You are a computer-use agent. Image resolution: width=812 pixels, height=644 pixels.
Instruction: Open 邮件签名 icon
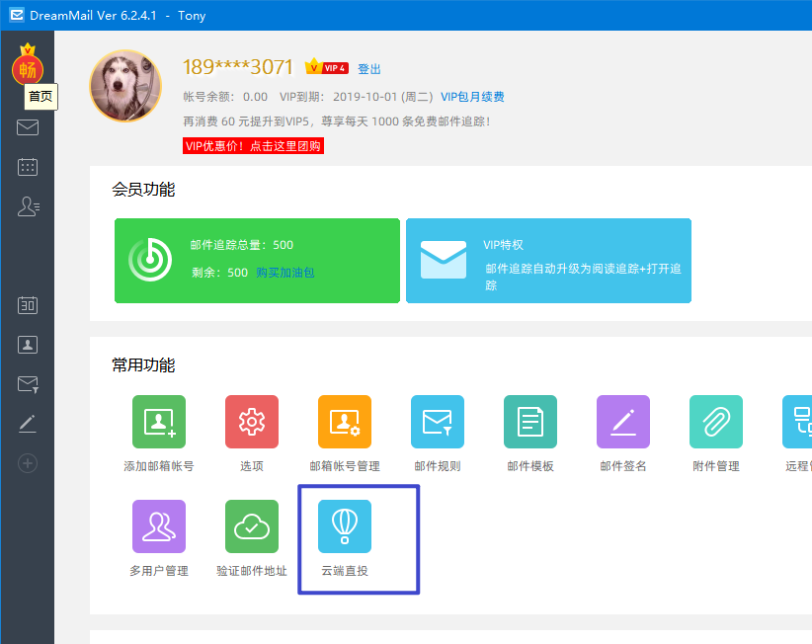623,422
